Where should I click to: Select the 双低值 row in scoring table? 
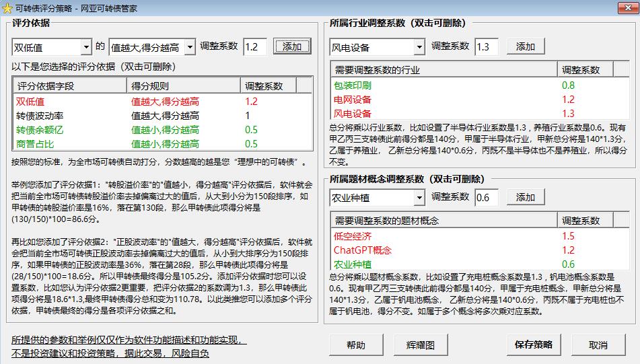[x=163, y=102]
